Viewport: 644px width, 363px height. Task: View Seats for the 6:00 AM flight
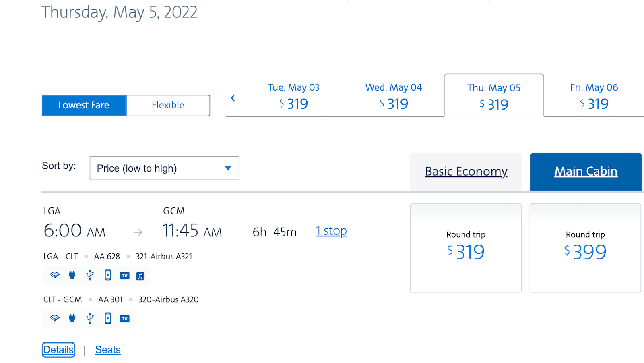pyautogui.click(x=107, y=350)
